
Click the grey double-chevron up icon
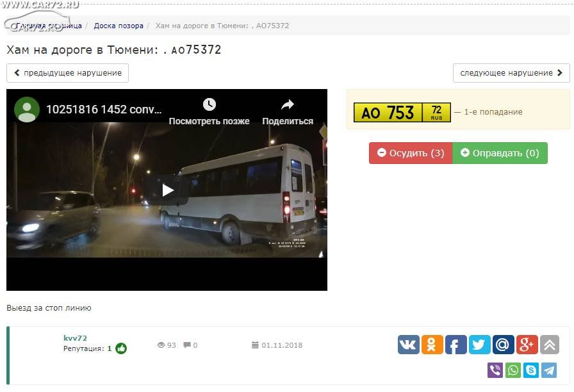click(550, 345)
